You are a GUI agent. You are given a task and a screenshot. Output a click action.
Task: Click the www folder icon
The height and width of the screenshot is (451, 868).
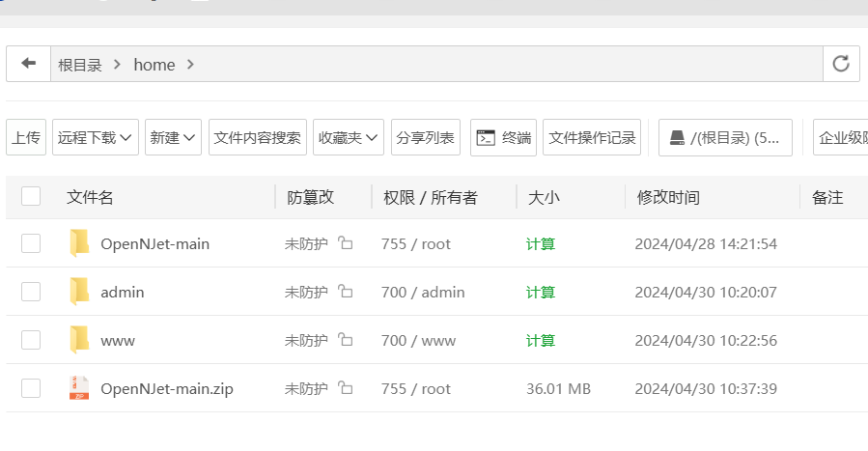point(79,339)
